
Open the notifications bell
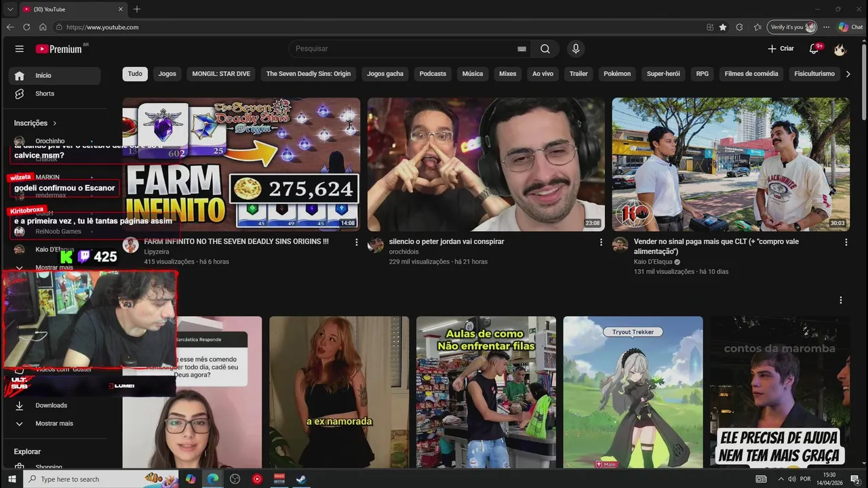pos(814,49)
